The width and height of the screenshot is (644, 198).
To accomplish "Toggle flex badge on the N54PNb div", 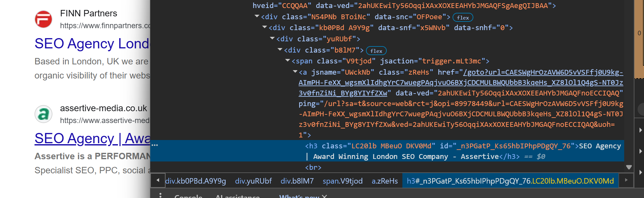I will click(x=463, y=18).
